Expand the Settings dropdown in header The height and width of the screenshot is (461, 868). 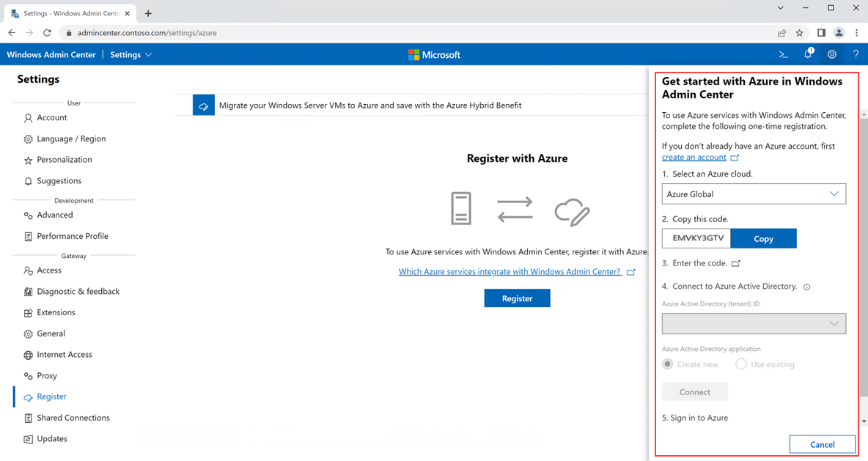131,55
